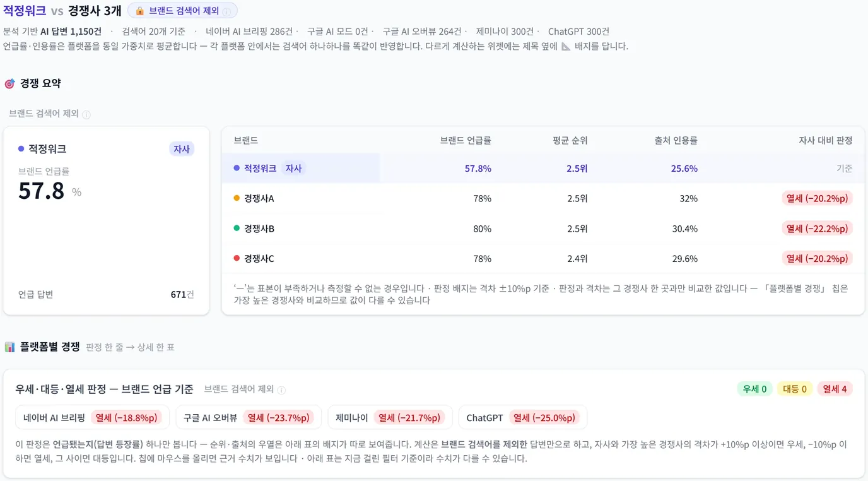Click the purple dot in the 적정워크 table row
Image resolution: width=868 pixels, height=481 pixels.
tap(237, 168)
